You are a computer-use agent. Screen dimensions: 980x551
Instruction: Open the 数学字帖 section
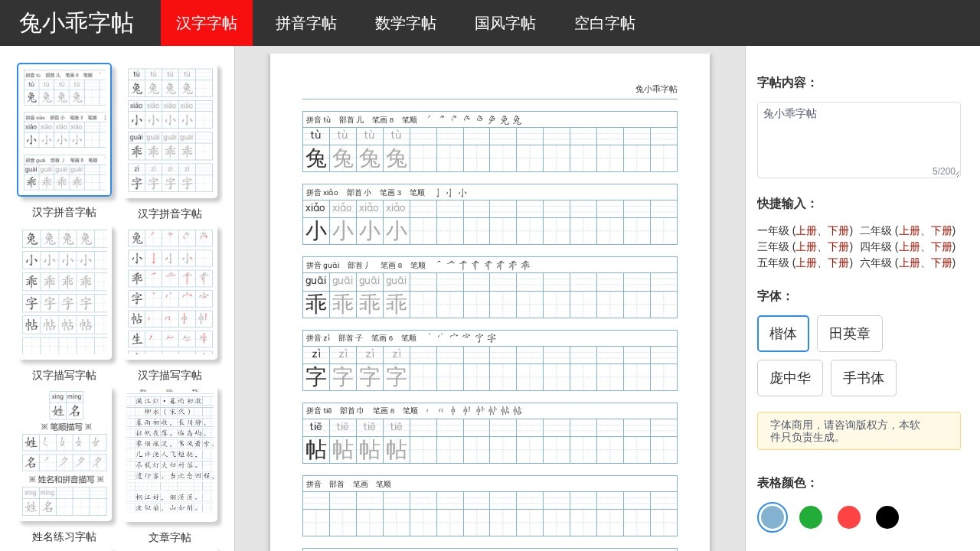coord(405,24)
